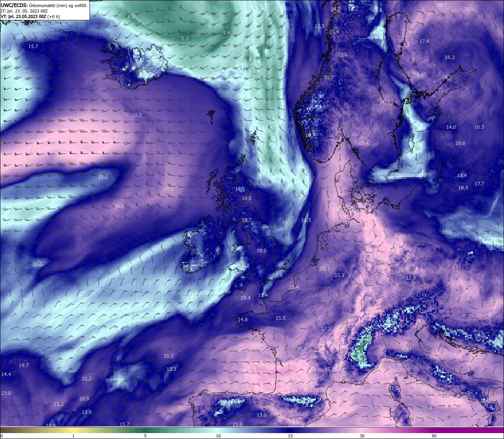Select the '14.4' value at the left edge
The width and height of the screenshot is (504, 439).
[x=6, y=374]
